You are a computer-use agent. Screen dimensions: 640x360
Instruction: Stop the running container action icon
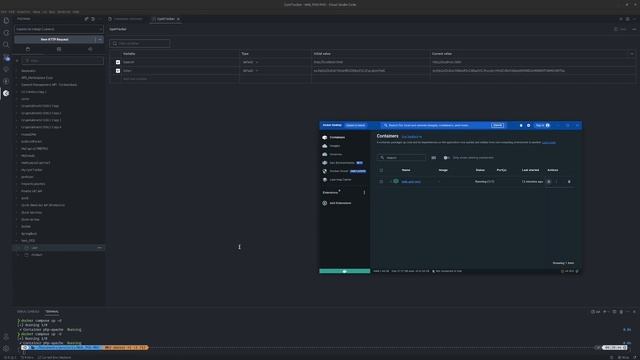pyautogui.click(x=549, y=182)
